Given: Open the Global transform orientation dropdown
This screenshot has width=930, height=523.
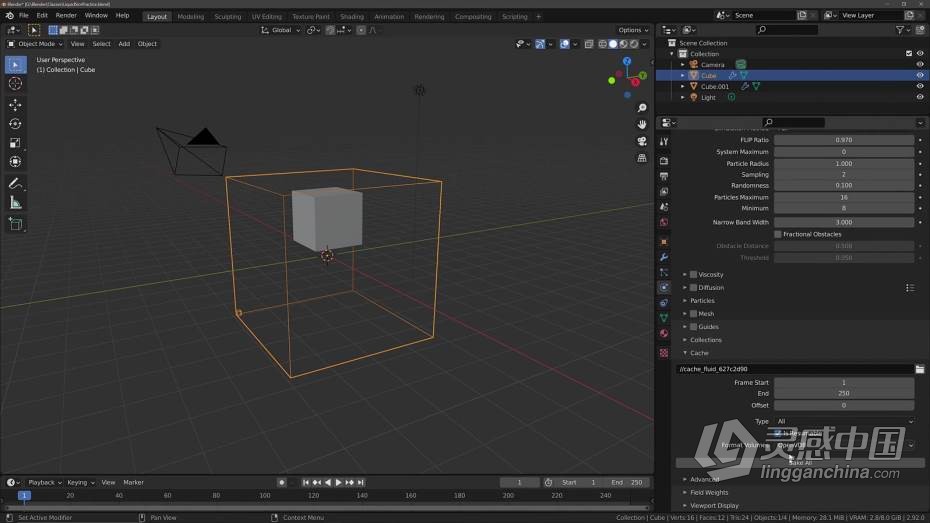Looking at the screenshot, I should coord(281,30).
